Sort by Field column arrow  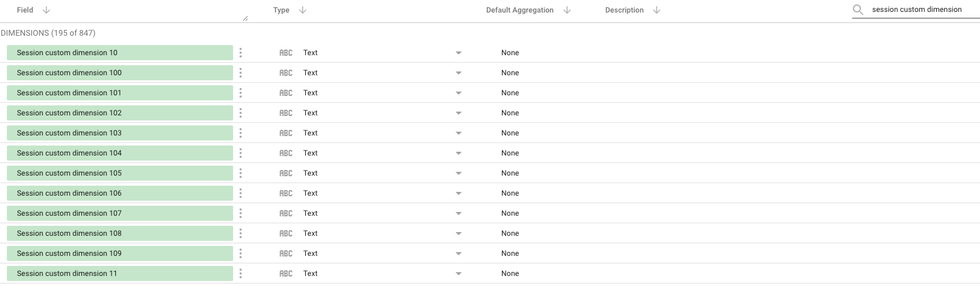pos(46,10)
